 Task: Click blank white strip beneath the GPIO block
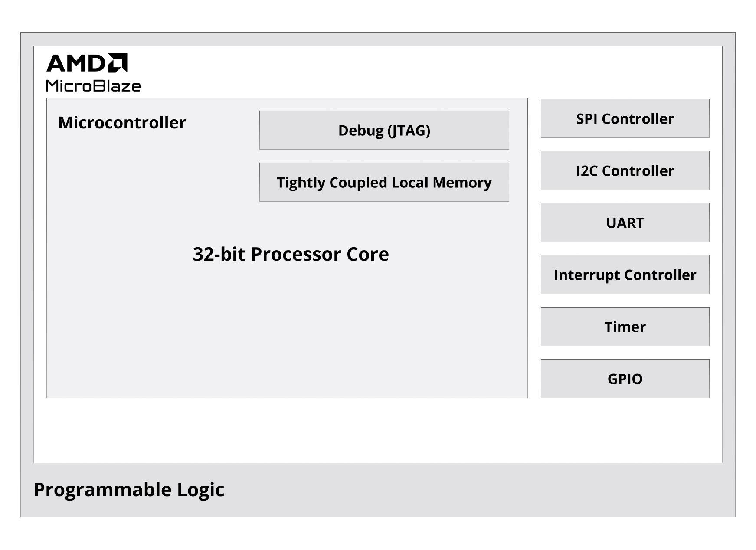point(625,429)
